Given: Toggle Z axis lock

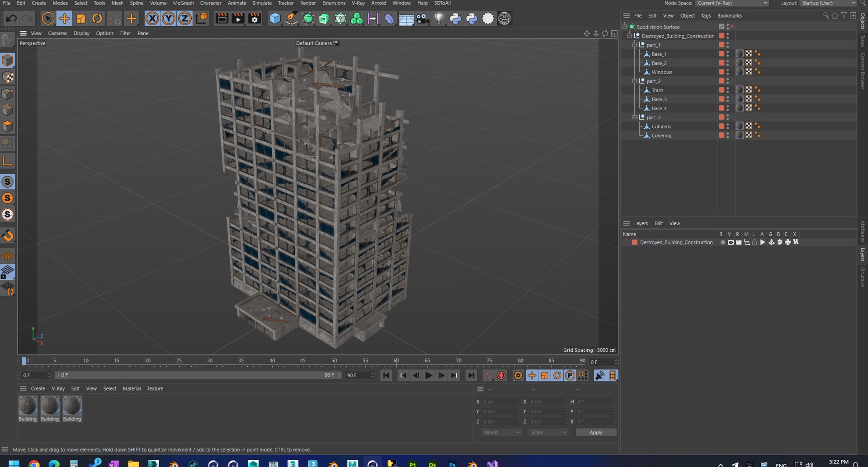Looking at the screenshot, I should pos(185,19).
